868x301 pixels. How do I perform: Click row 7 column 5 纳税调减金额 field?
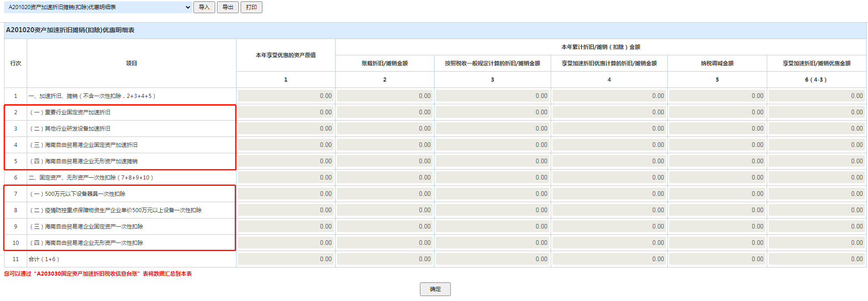tap(717, 194)
